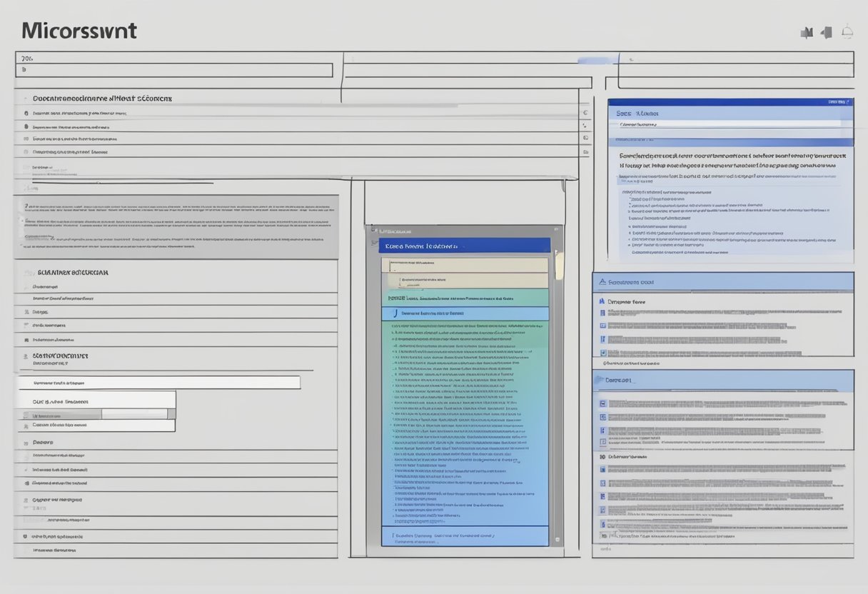
Task: Select the first bullet under the top-left section heading
Action: click(26, 113)
